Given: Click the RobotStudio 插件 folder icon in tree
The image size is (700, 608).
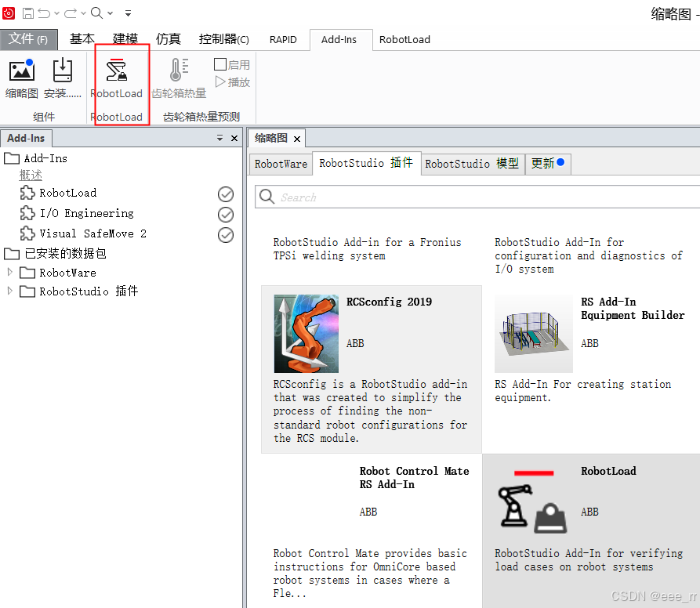Looking at the screenshot, I should point(27,291).
